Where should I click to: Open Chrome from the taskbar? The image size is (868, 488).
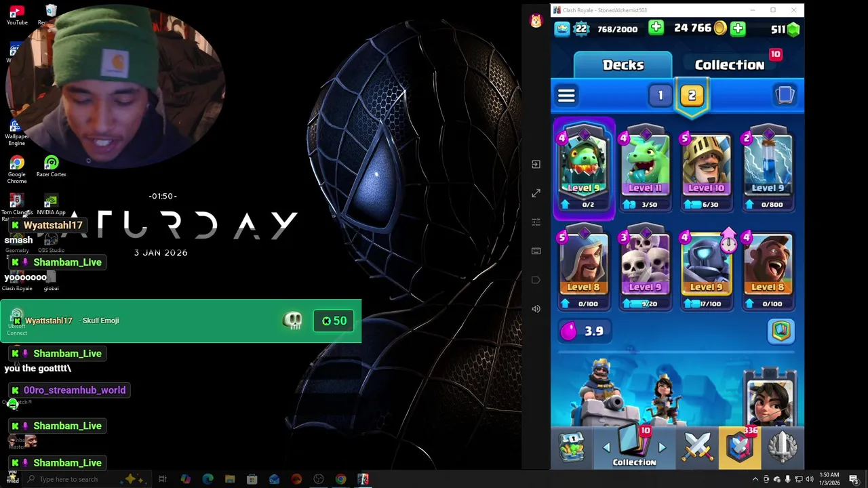tap(340, 479)
